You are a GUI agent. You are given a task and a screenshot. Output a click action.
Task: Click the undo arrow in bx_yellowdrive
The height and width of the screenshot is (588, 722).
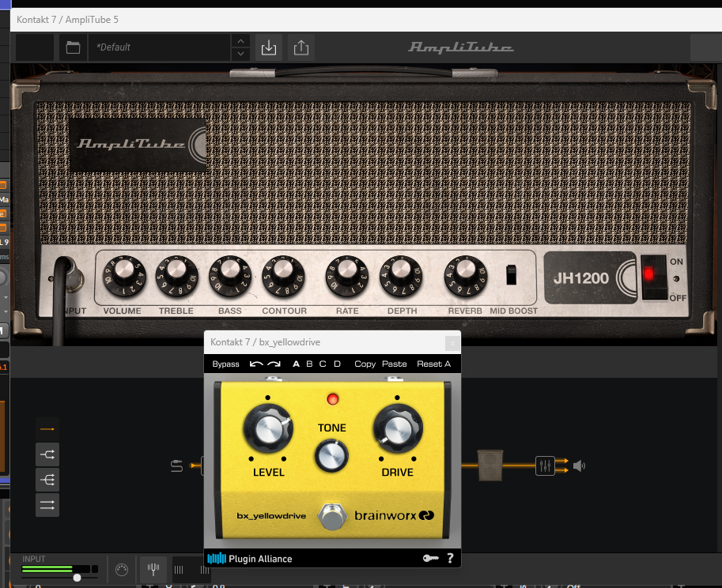click(x=256, y=364)
